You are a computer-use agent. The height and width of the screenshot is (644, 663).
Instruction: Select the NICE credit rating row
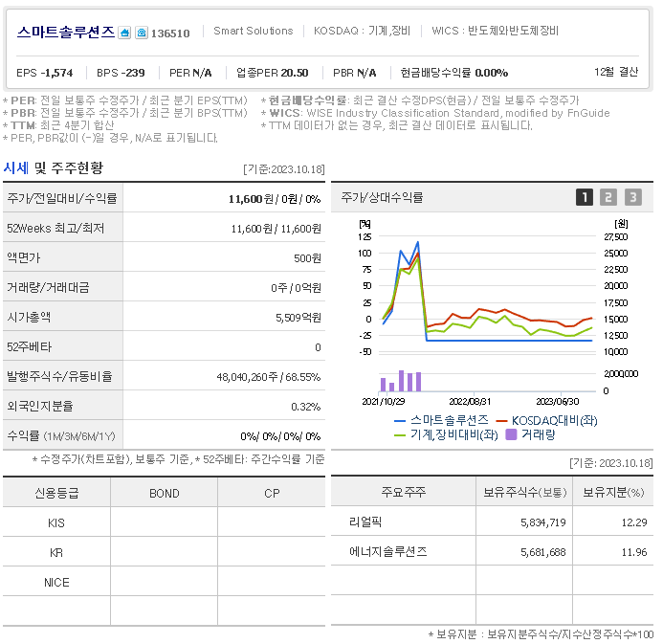164,582
